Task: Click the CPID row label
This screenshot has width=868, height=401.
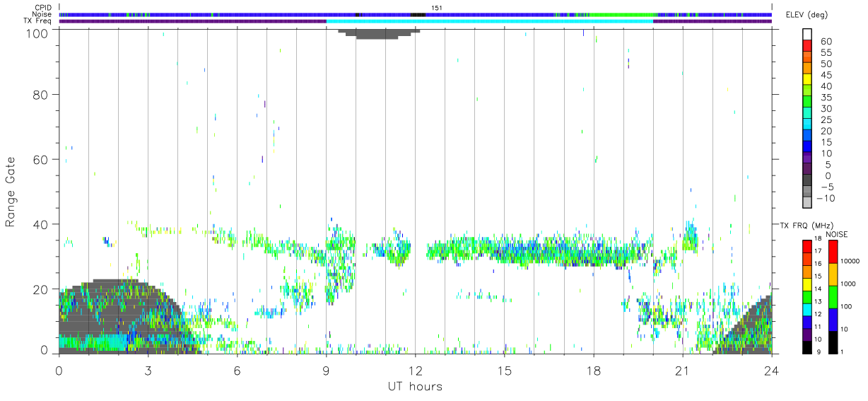Action: [43, 8]
